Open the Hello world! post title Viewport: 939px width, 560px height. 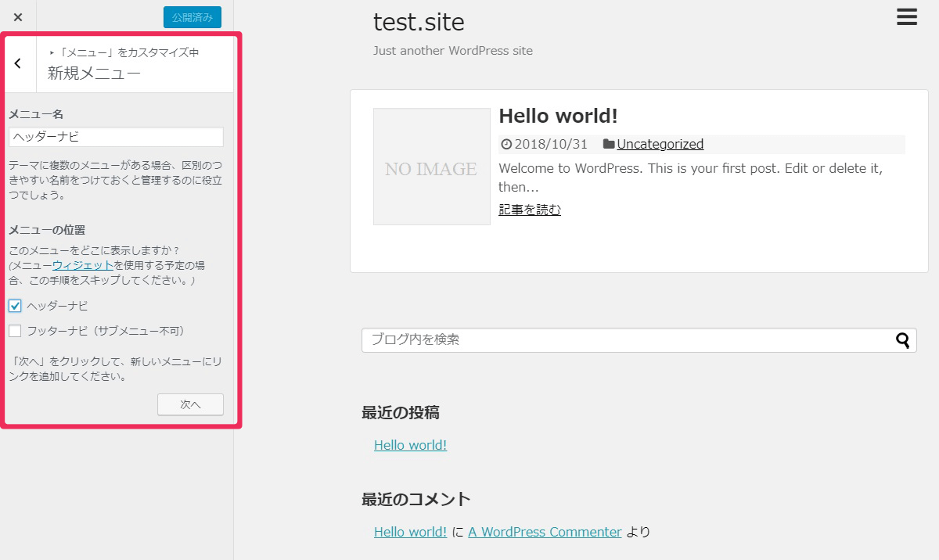pyautogui.click(x=558, y=116)
